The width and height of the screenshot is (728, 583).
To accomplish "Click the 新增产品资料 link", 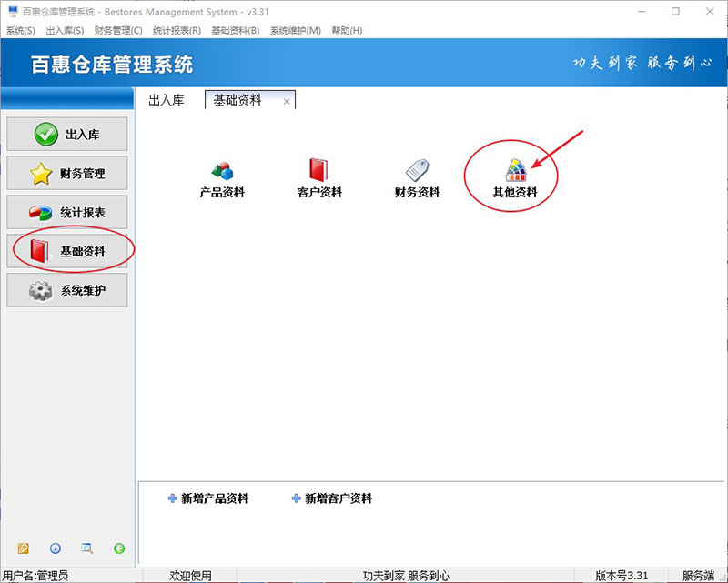I will coord(209,498).
